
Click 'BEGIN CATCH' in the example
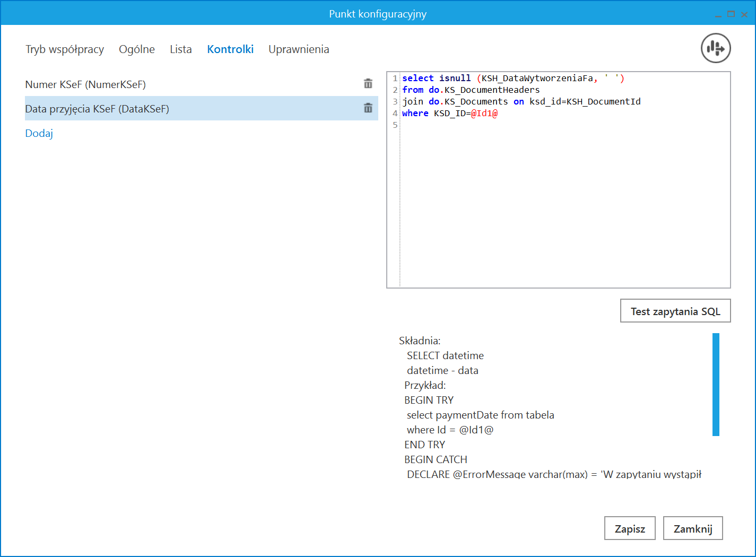tap(436, 459)
